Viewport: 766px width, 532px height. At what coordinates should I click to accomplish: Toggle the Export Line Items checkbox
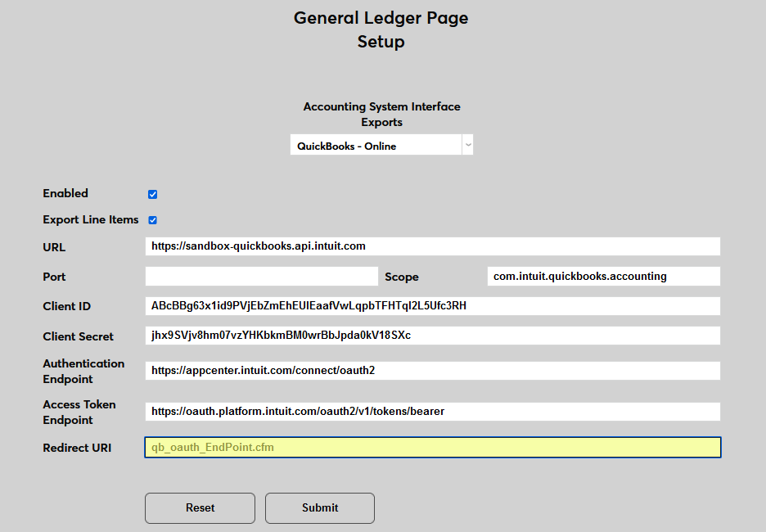click(x=152, y=219)
